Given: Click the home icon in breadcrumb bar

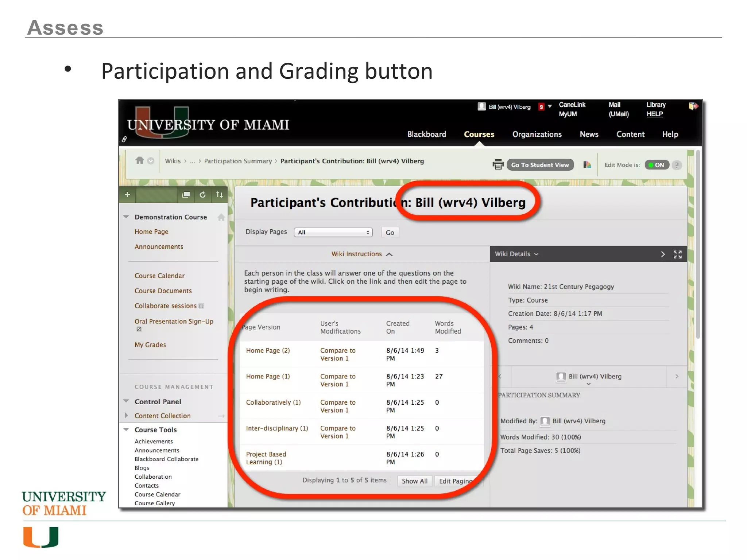Looking at the screenshot, I should click(139, 160).
